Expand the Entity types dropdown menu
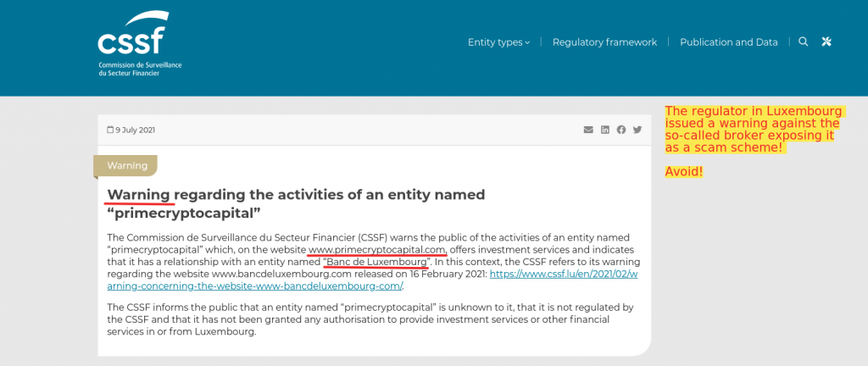 click(x=498, y=42)
